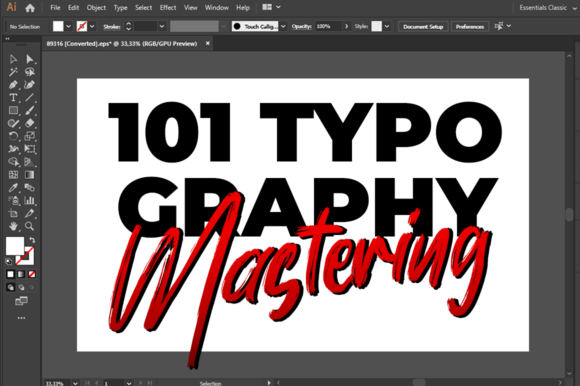Choose the Gradient tool

coord(30,175)
